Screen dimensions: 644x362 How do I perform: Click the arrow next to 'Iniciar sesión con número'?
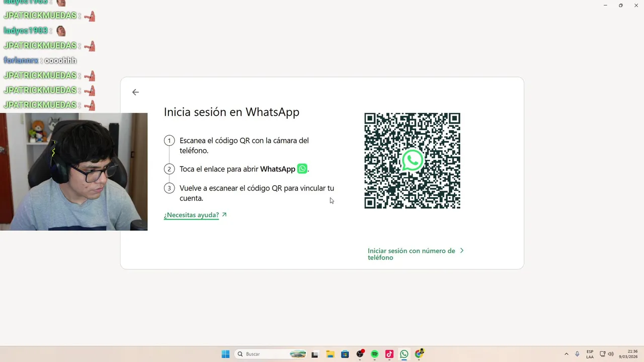click(x=462, y=250)
